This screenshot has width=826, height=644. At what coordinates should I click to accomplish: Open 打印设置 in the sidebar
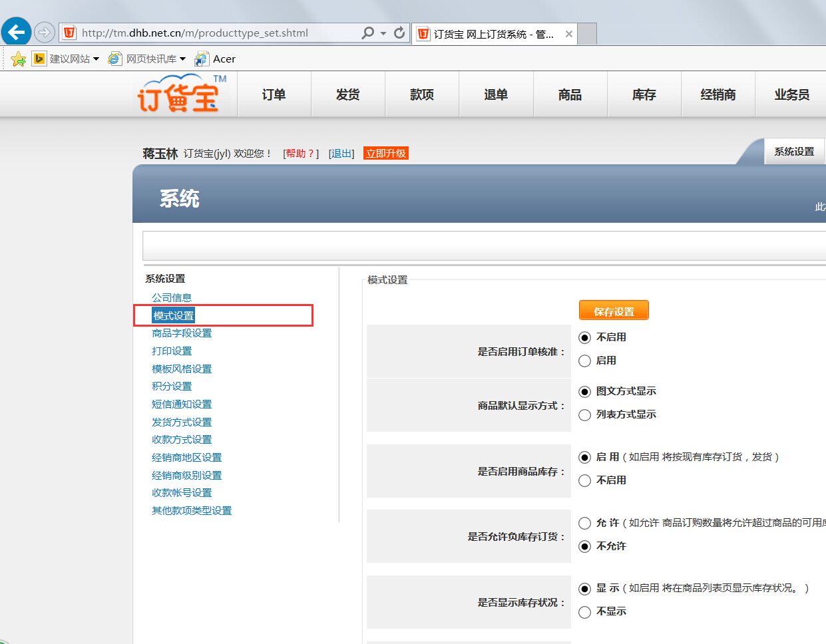coord(172,351)
